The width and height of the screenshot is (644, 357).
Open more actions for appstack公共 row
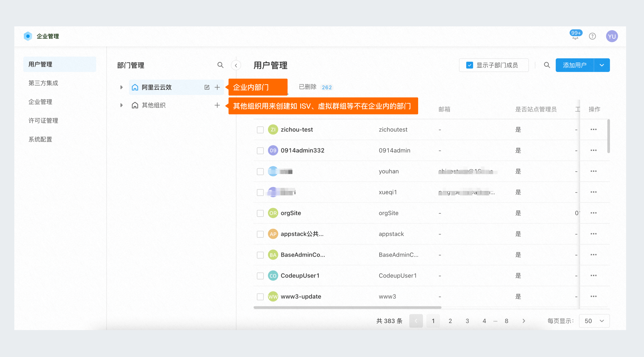click(x=593, y=234)
